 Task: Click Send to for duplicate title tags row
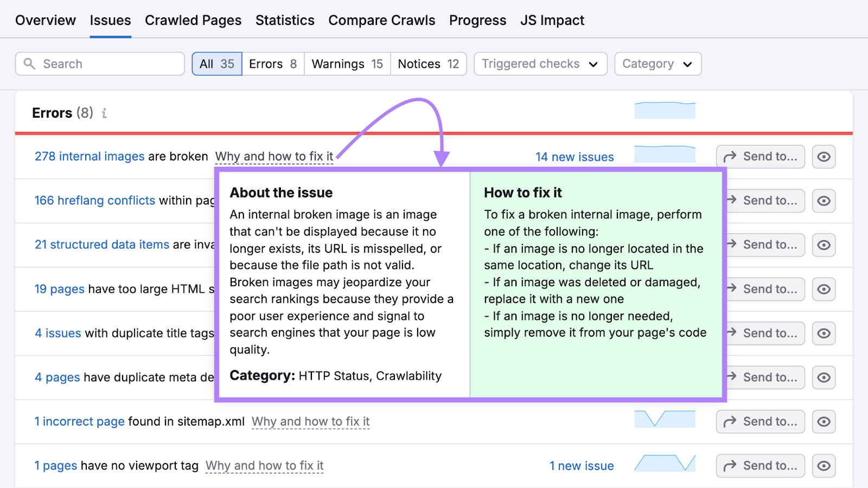pyautogui.click(x=765, y=333)
